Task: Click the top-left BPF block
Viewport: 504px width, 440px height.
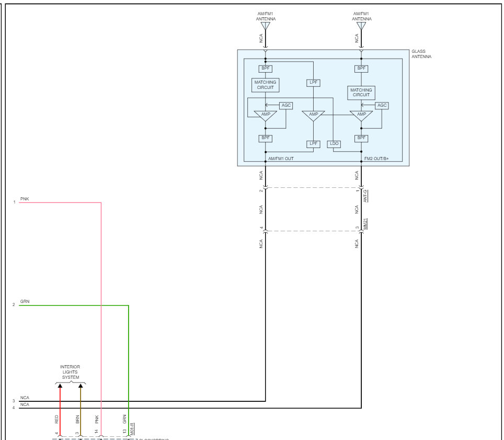Action: 266,69
